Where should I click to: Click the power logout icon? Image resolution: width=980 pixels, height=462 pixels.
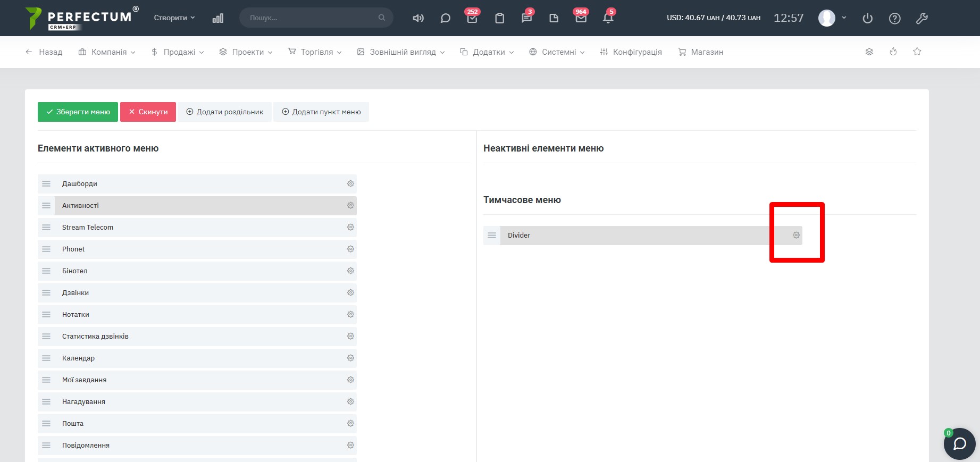(867, 19)
